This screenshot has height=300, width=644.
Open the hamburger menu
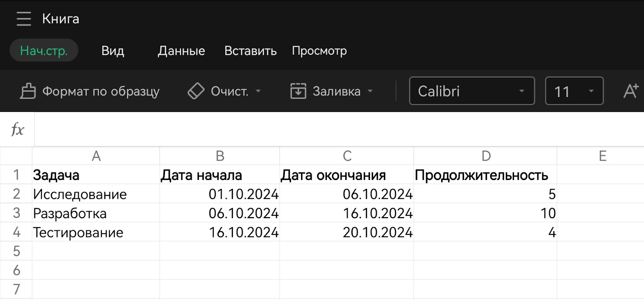click(24, 19)
